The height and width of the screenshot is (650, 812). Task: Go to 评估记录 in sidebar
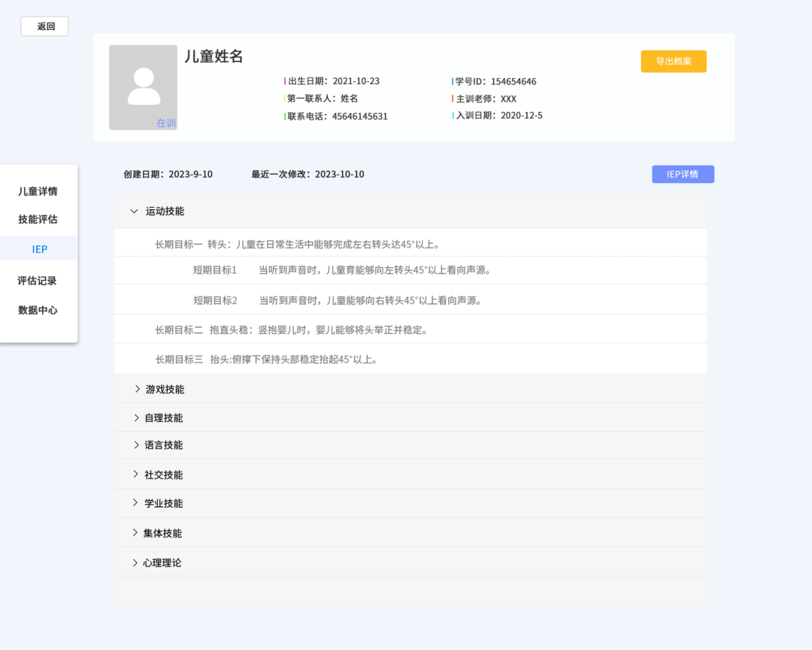[x=38, y=281]
